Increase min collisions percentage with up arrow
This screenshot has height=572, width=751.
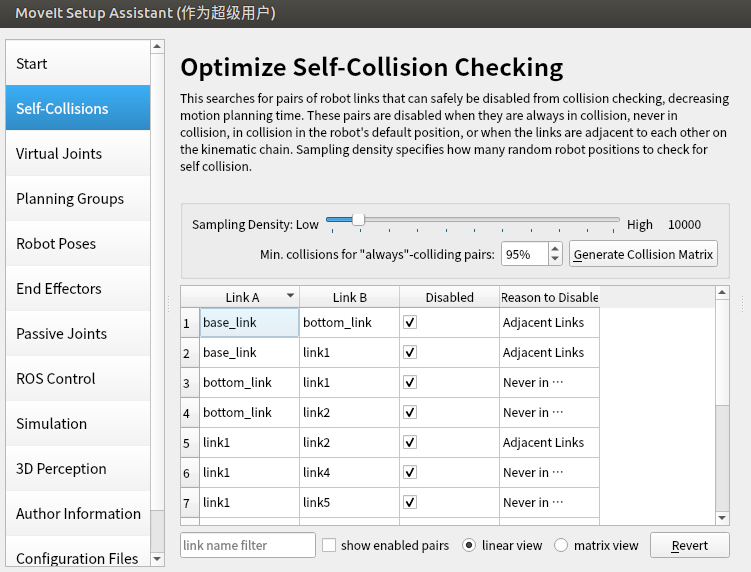click(556, 249)
